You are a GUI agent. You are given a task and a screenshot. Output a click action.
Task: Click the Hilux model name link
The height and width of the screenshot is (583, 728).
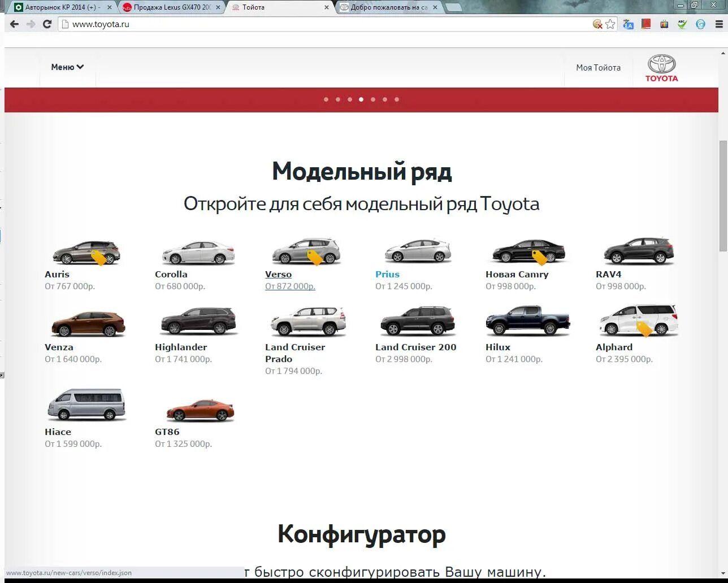point(498,347)
